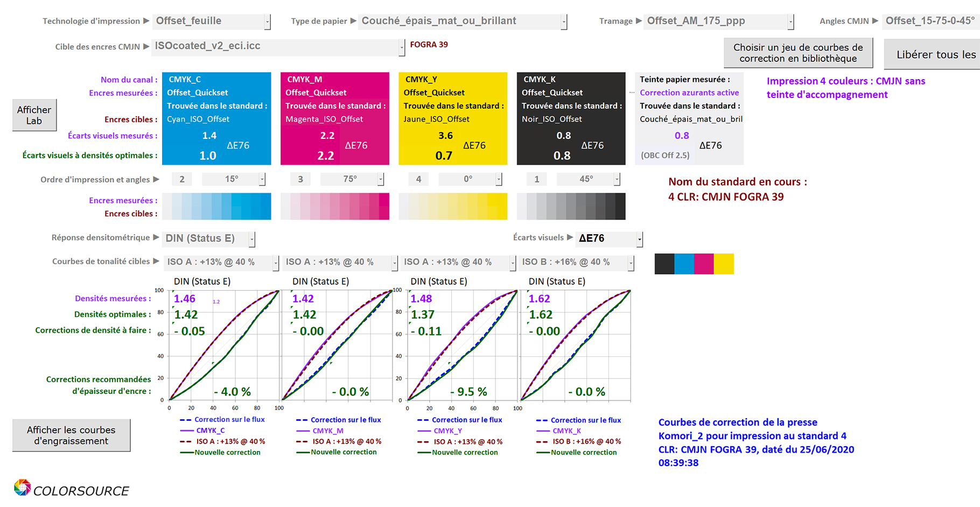Click Noir_ISO_Offset target ink name

click(552, 119)
